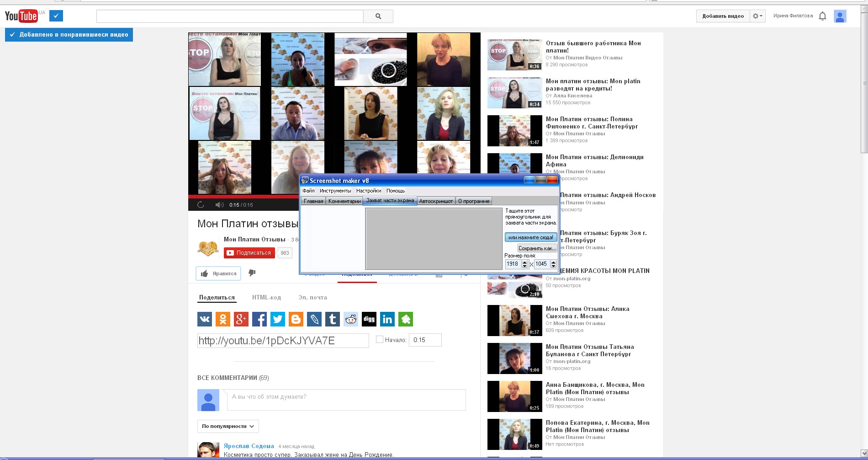Share the video on Digg
868x460 pixels.
[369, 319]
